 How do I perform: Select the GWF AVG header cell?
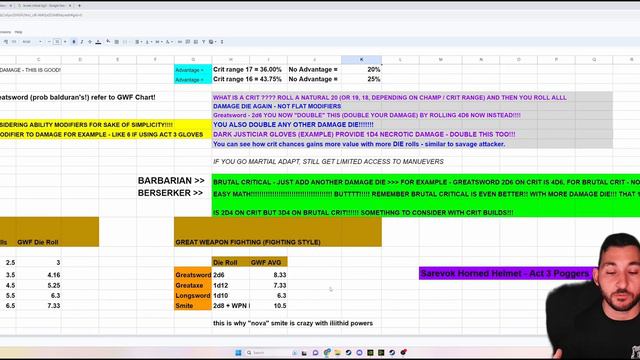coord(268,262)
